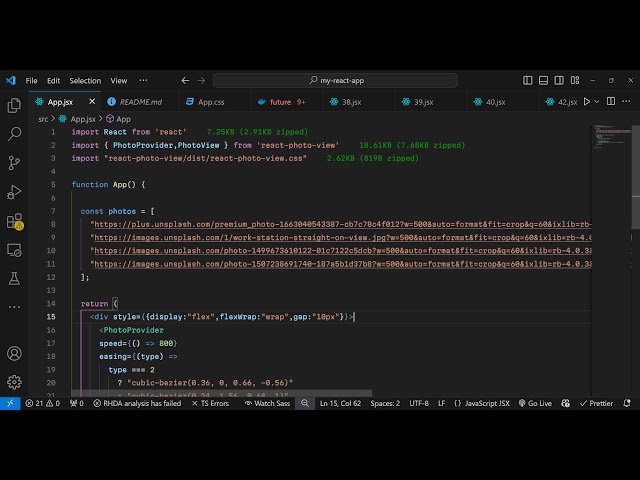Toggle Go Live server
640x480 pixels.
coord(535,403)
